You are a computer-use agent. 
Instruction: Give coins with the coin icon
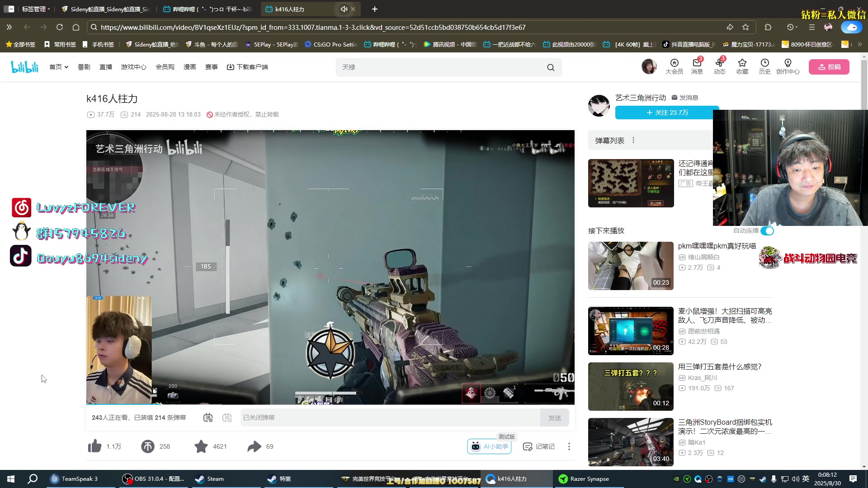point(147,446)
